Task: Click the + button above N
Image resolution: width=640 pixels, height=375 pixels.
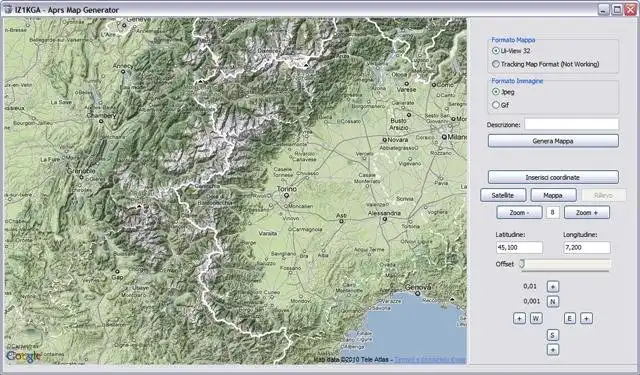Action: coord(553,286)
